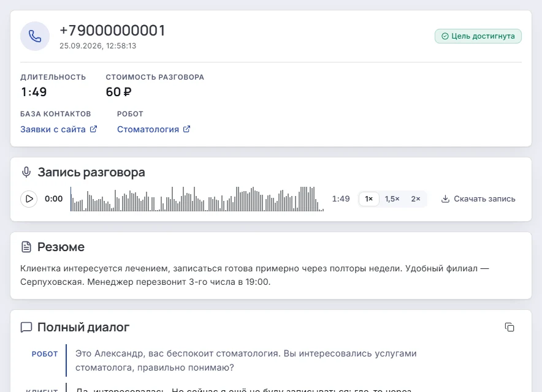Click the microphone icon by "Запись разговора"

26,172
